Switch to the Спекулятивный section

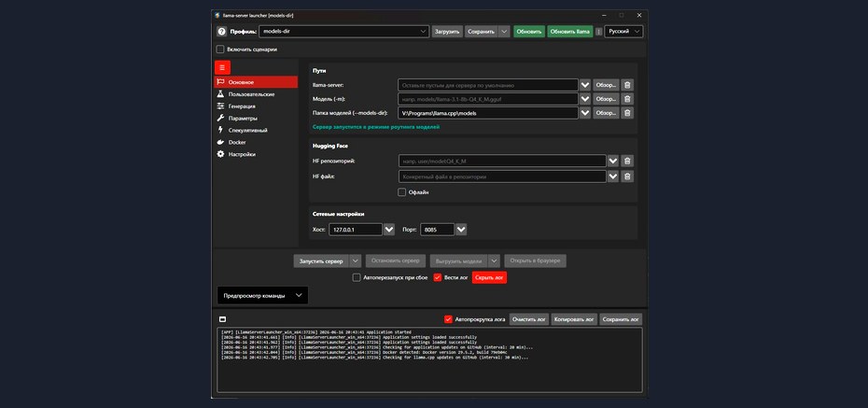(256, 130)
